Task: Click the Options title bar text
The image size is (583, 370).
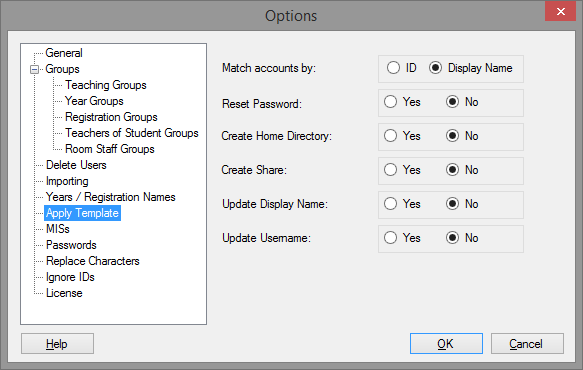Action: [291, 16]
